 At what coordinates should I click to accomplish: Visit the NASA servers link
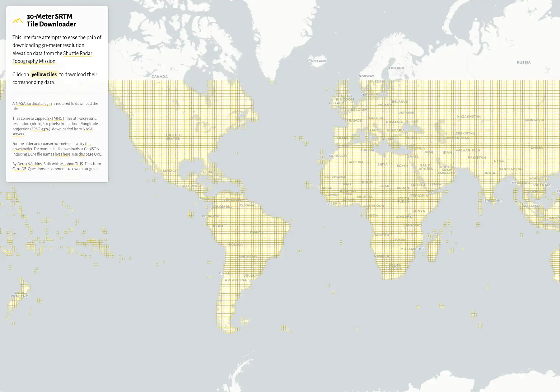pos(88,129)
